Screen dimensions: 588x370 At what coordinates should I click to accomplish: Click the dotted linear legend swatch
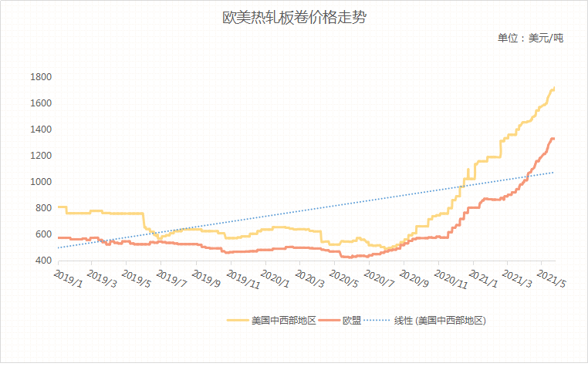click(376, 320)
